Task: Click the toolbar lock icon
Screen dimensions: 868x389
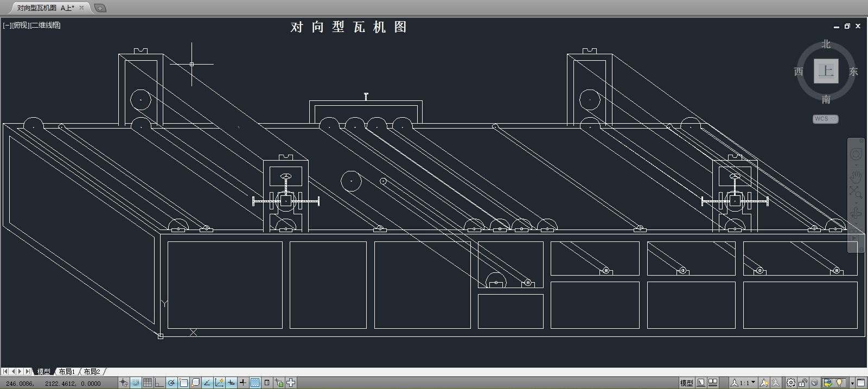Action: click(803, 383)
